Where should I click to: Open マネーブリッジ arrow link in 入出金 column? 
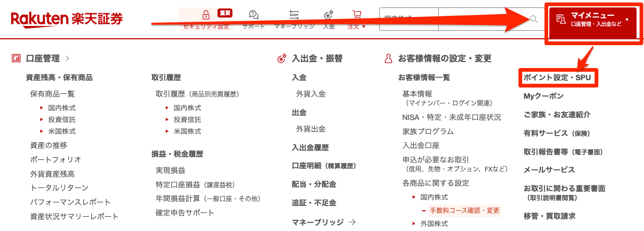point(323,222)
